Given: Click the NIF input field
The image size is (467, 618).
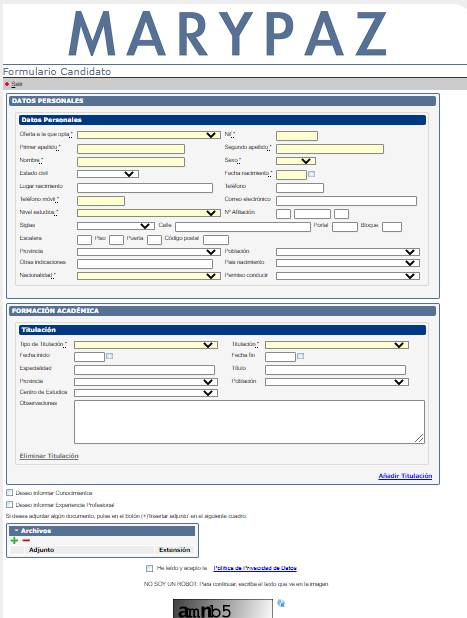Looking at the screenshot, I should click(297, 136).
